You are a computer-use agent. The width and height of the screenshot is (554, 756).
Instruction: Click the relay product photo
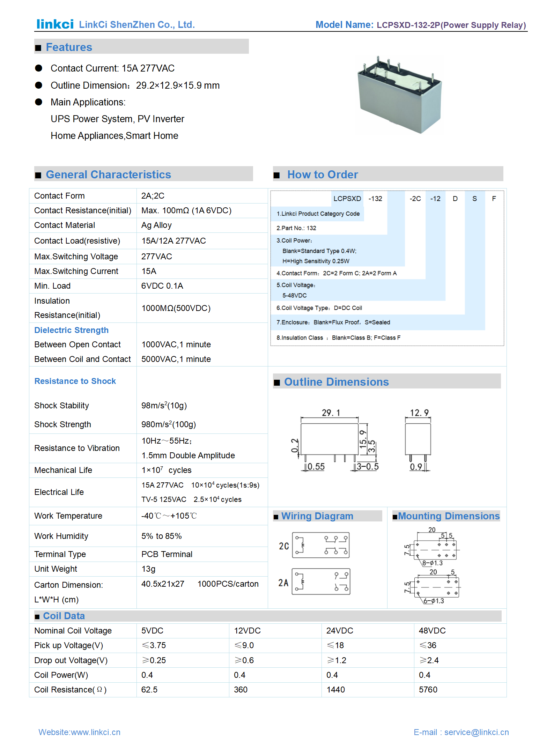(399, 95)
